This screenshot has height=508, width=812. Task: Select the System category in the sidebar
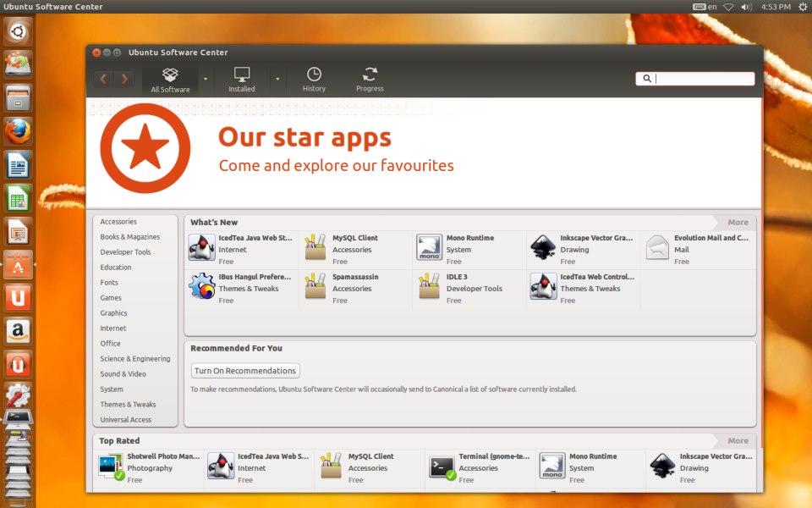pos(112,389)
